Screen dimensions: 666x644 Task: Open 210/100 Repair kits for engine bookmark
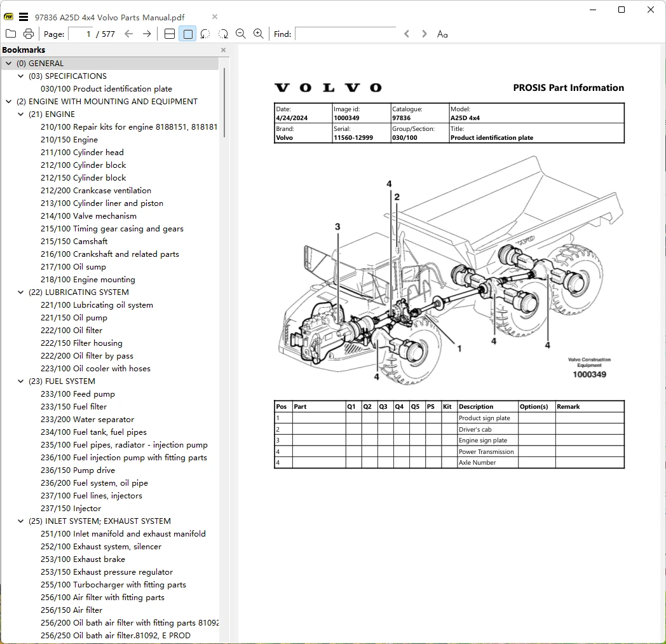pyautogui.click(x=129, y=127)
